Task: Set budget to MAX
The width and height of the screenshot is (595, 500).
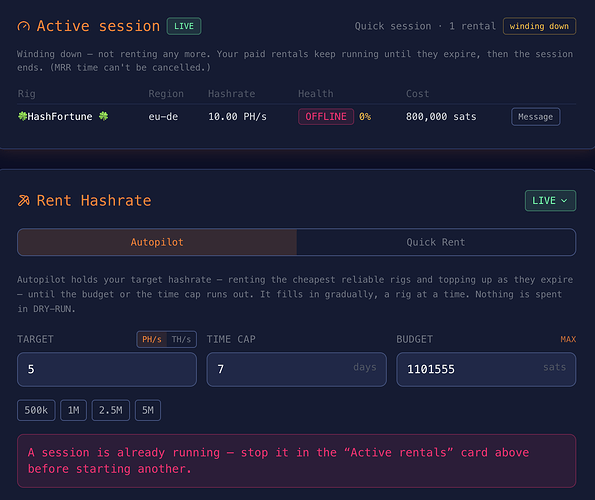Action: coord(568,339)
